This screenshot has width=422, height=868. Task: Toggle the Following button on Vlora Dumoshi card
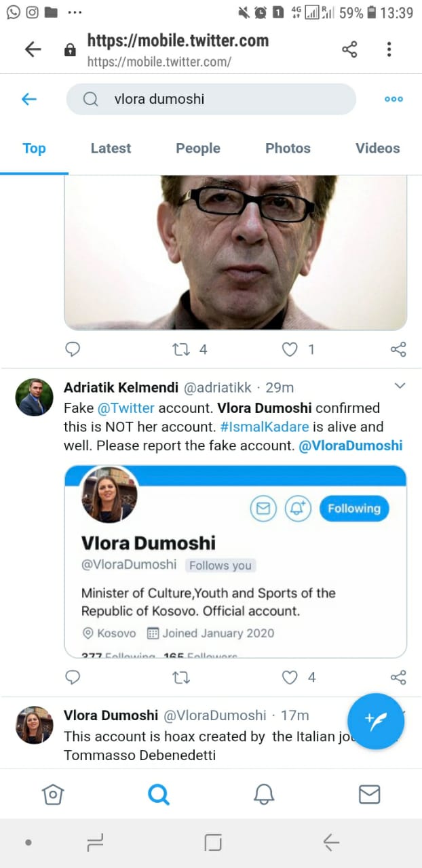[x=354, y=508]
